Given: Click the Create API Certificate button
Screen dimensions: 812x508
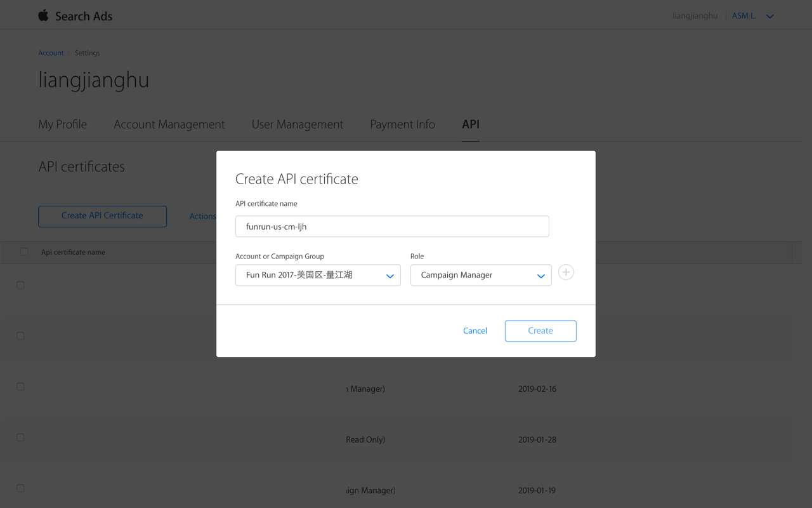Looking at the screenshot, I should (102, 216).
